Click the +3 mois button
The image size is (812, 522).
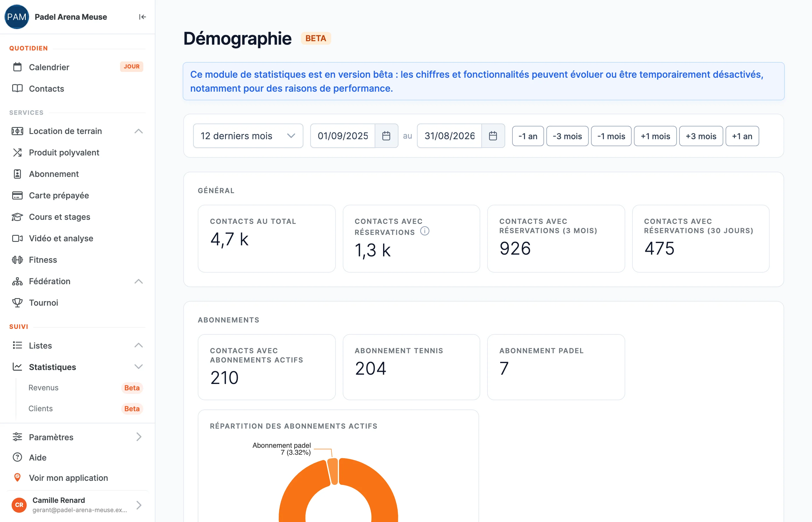(701, 136)
